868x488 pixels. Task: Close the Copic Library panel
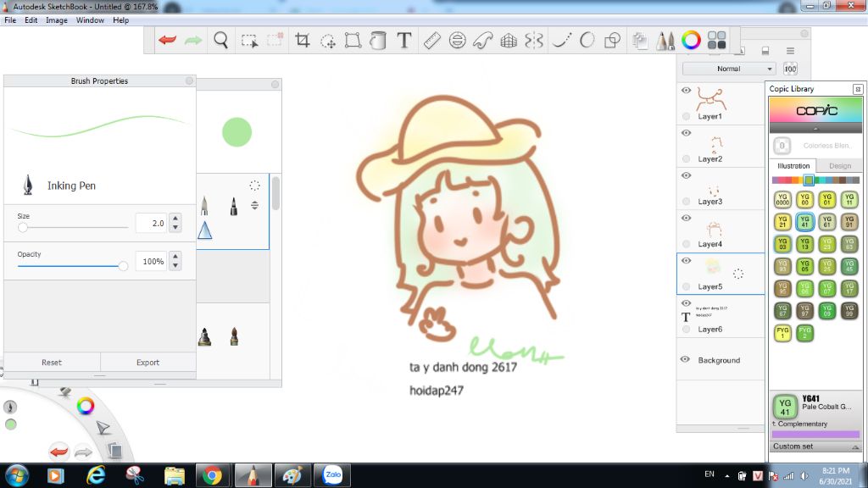tap(858, 89)
